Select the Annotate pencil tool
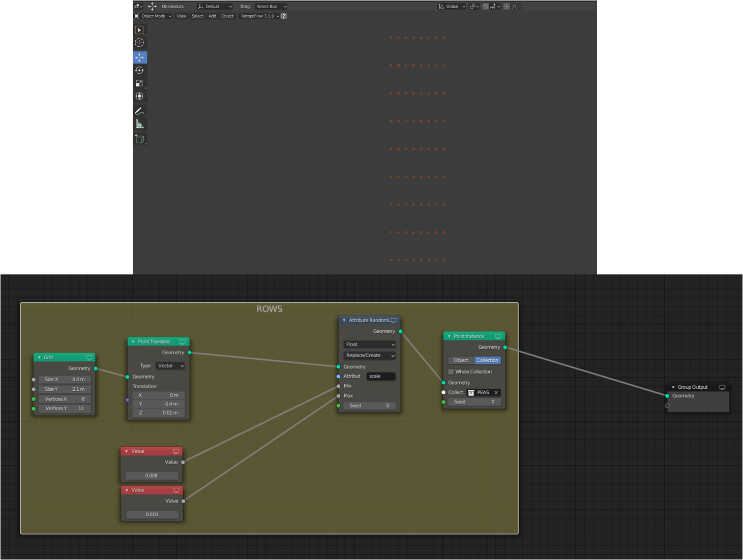The height and width of the screenshot is (560, 743). coord(140,111)
